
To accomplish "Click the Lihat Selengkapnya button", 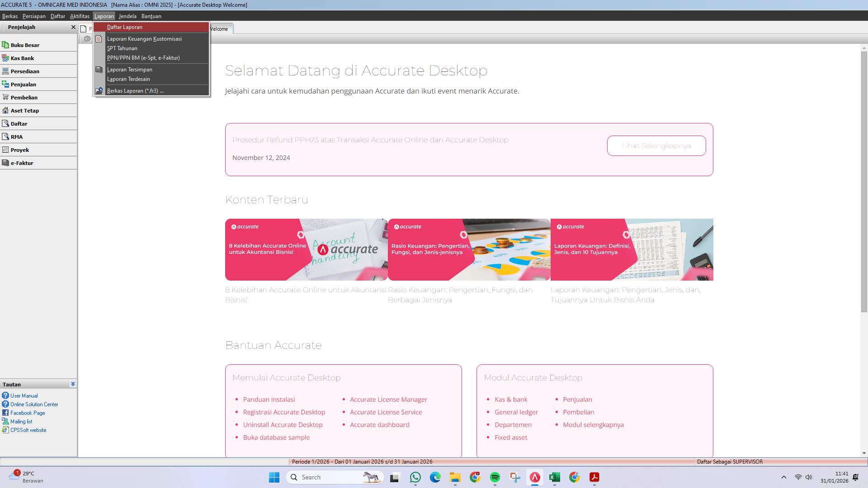I will point(656,145).
